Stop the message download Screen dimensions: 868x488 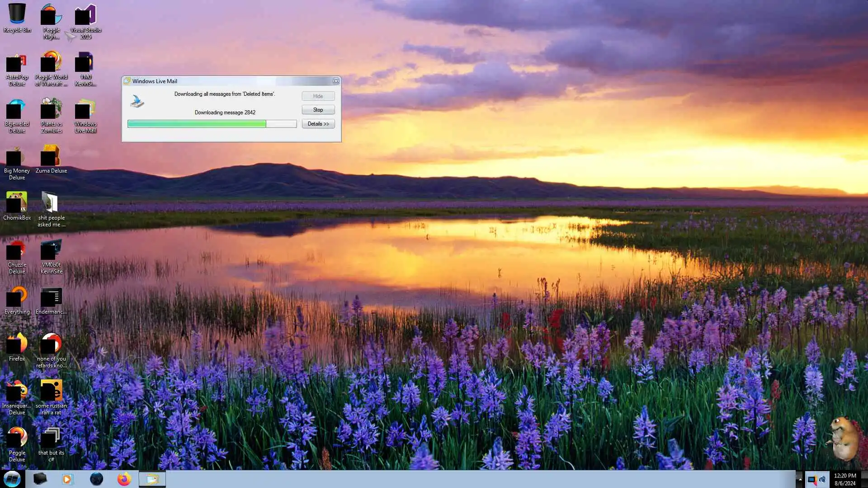coord(318,110)
